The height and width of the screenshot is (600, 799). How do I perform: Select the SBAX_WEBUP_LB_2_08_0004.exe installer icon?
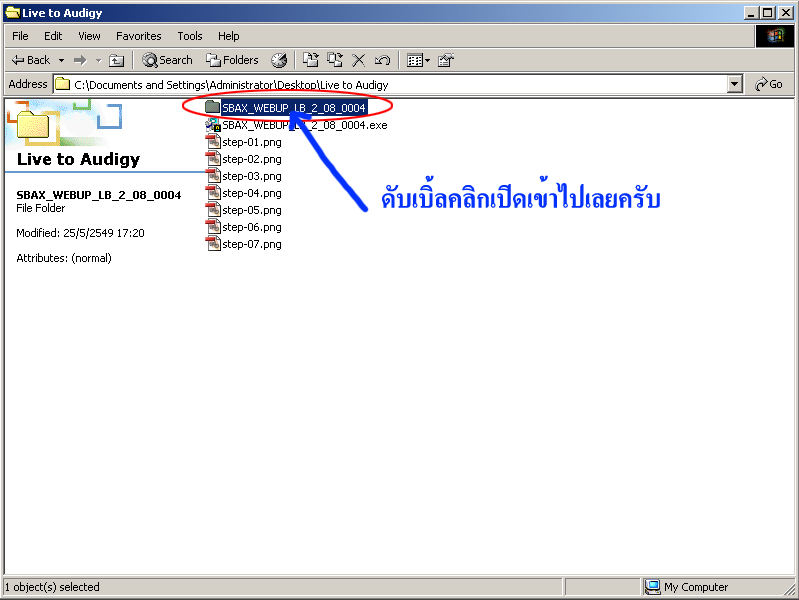pos(212,124)
